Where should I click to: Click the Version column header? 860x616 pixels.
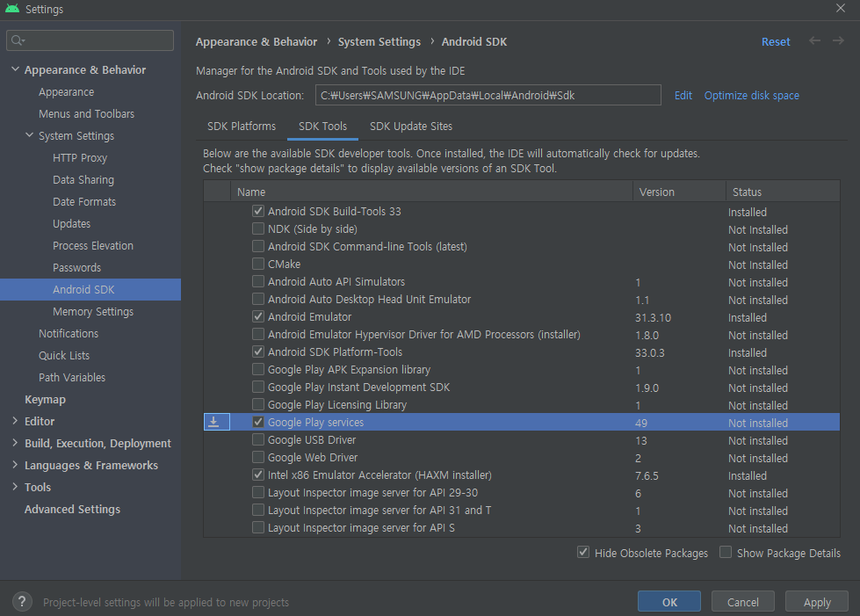pos(679,192)
